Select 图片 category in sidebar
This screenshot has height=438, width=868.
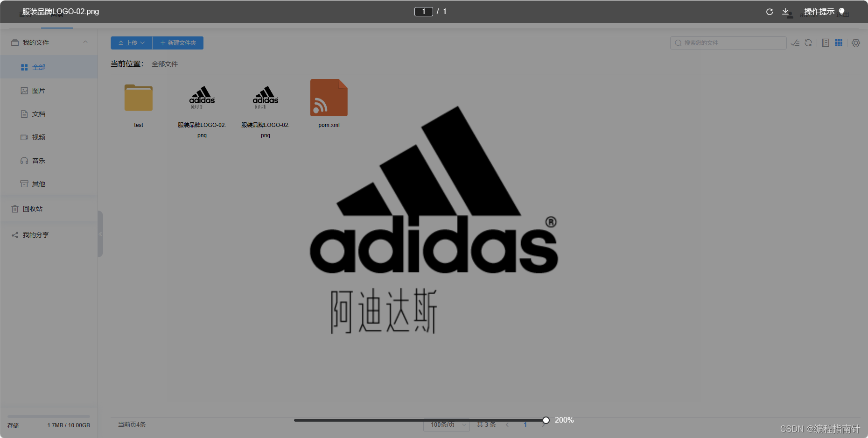(x=49, y=91)
